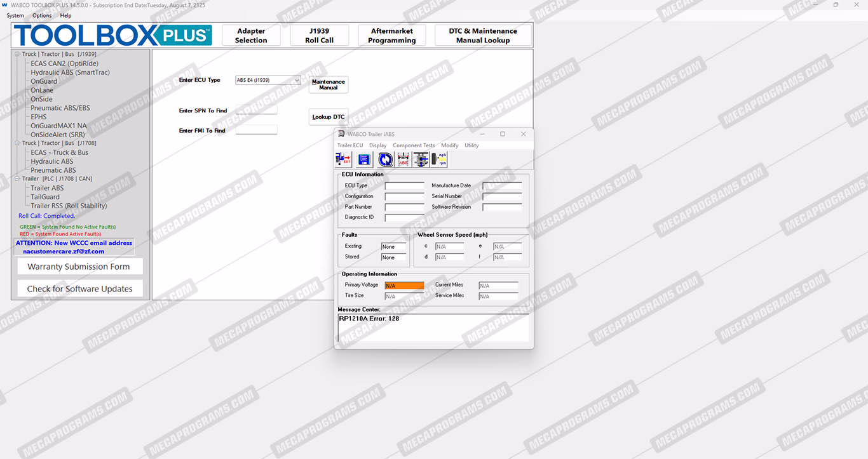The image size is (868, 459).
Task: Click the Lookup DTC button
Action: [x=329, y=117]
